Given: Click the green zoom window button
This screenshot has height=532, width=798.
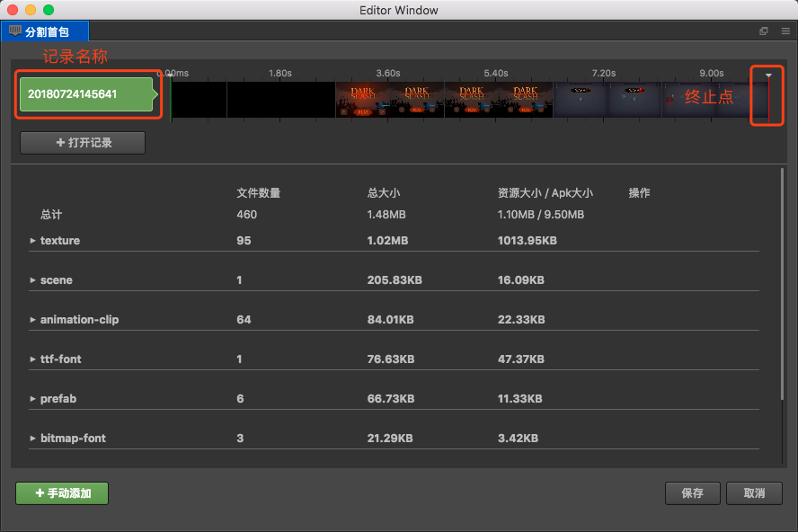Looking at the screenshot, I should (x=49, y=10).
